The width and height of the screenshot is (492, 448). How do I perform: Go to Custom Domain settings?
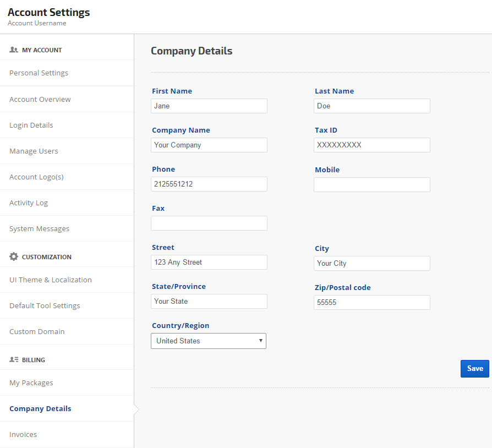pos(37,331)
